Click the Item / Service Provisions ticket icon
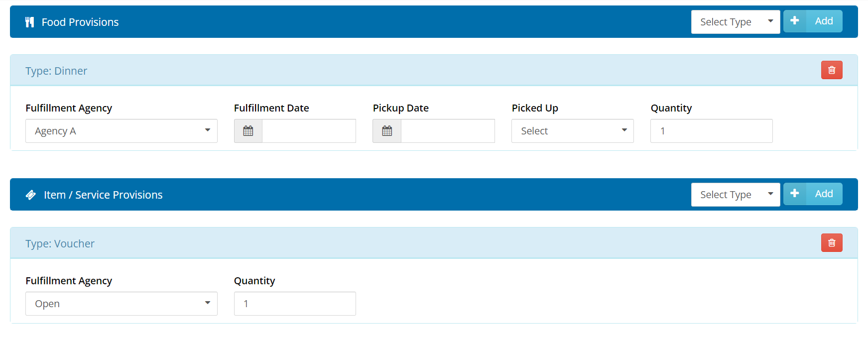Image resolution: width=868 pixels, height=342 pixels. (31, 195)
